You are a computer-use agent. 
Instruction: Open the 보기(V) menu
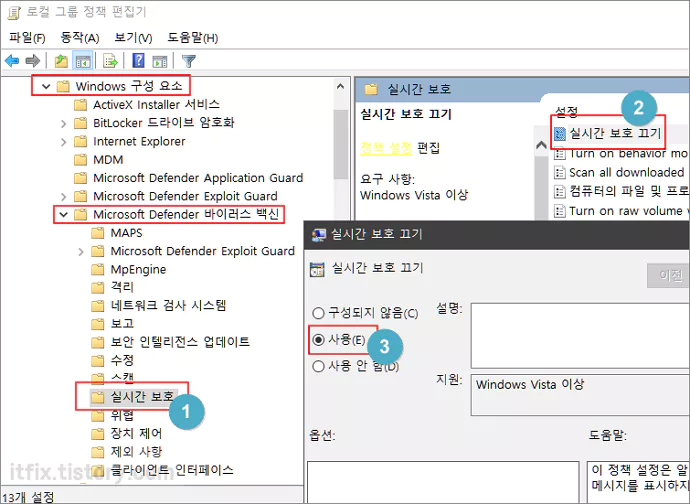(133, 38)
